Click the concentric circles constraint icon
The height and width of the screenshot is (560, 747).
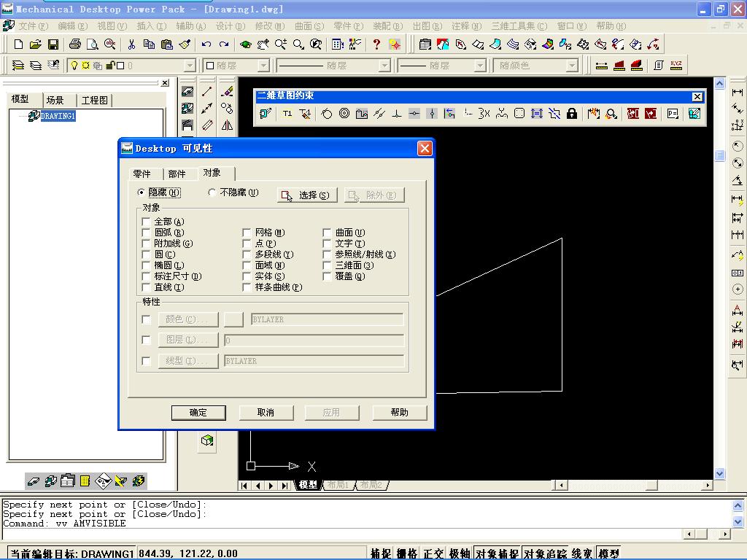pyautogui.click(x=344, y=113)
